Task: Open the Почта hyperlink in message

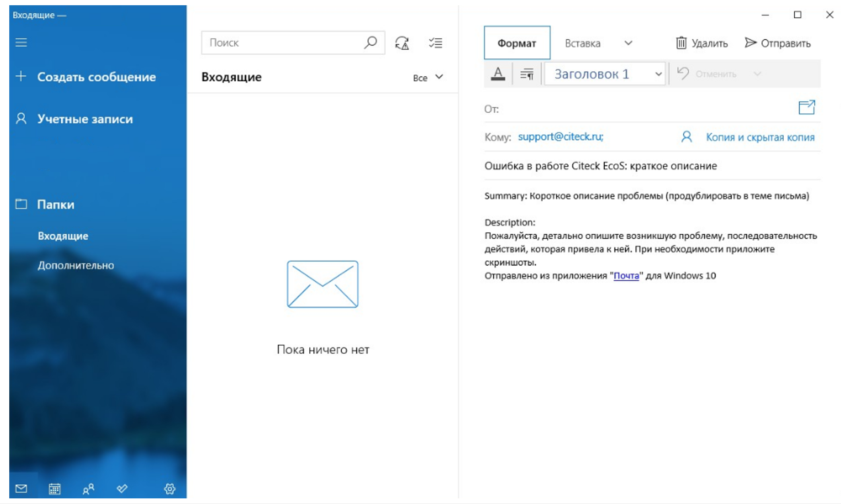Action: [626, 276]
